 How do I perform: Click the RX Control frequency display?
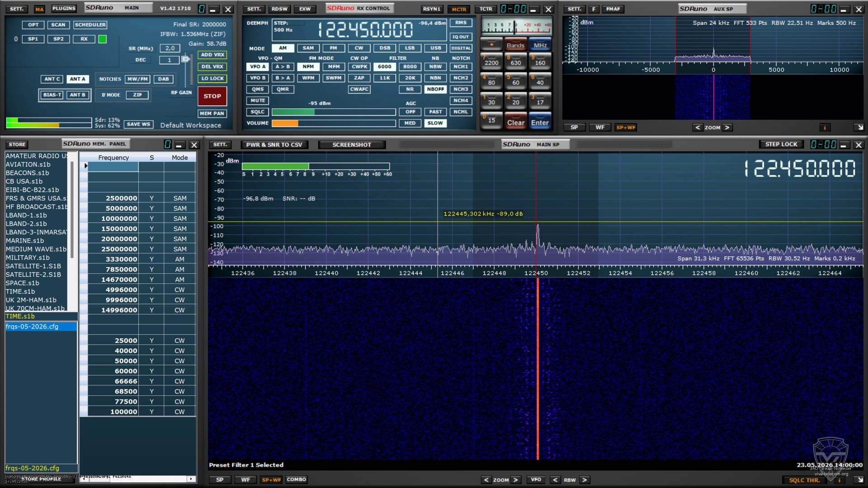pyautogui.click(x=365, y=30)
